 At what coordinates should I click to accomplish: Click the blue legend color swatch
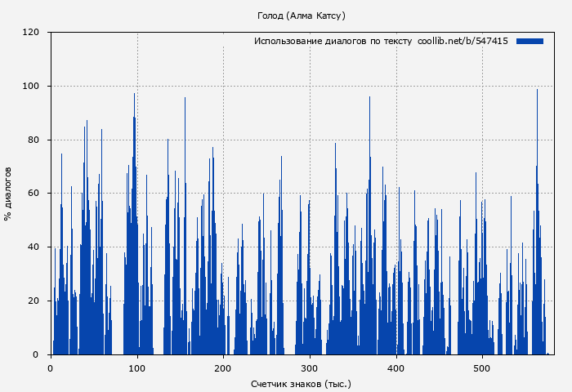(530, 41)
